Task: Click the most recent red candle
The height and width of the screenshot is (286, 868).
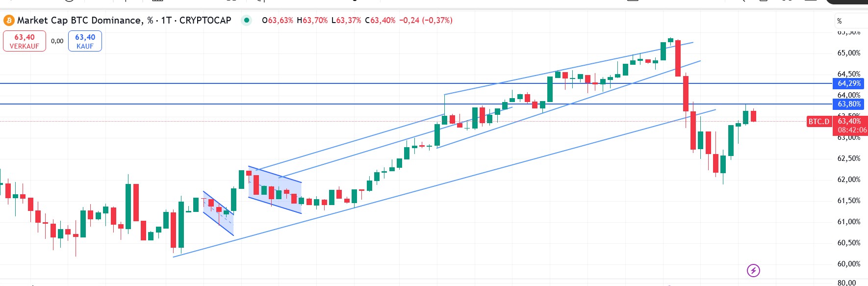Action: pos(753,116)
